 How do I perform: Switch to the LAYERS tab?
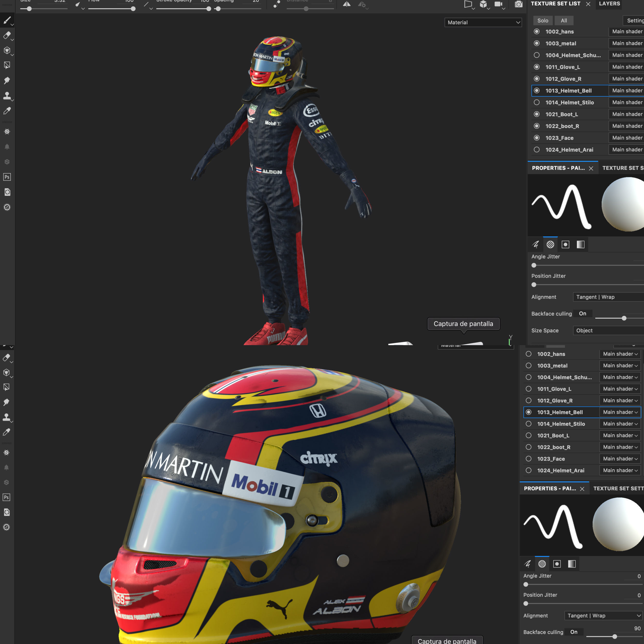tap(609, 4)
